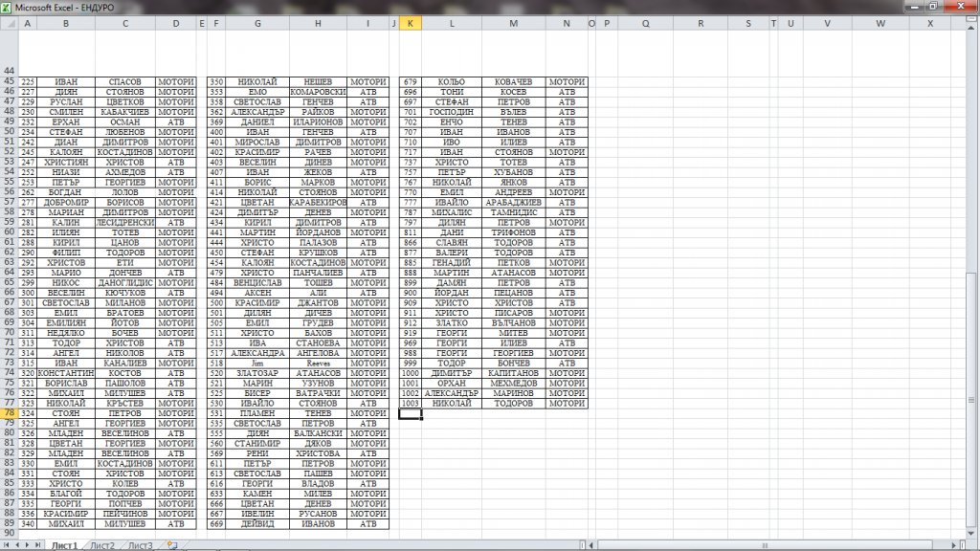Screen dimensions: 980x551
Task: Switch to the Лист1 sheet tab
Action: [64, 545]
